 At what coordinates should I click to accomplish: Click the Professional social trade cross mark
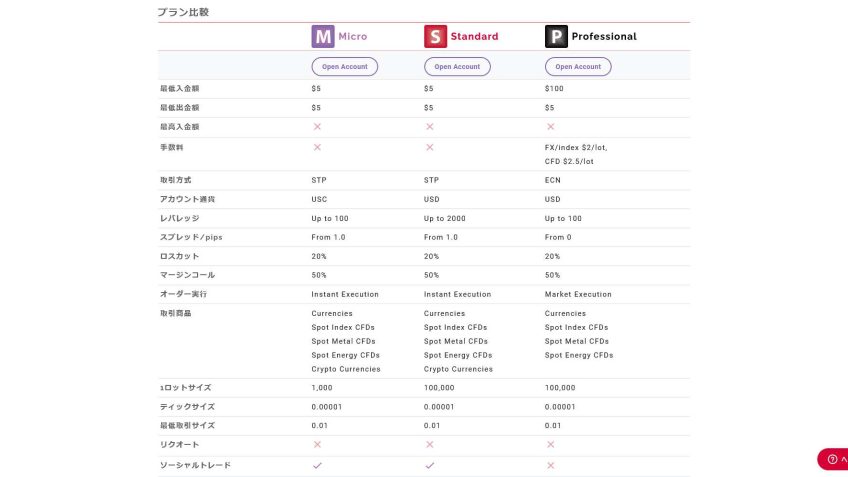click(x=550, y=465)
